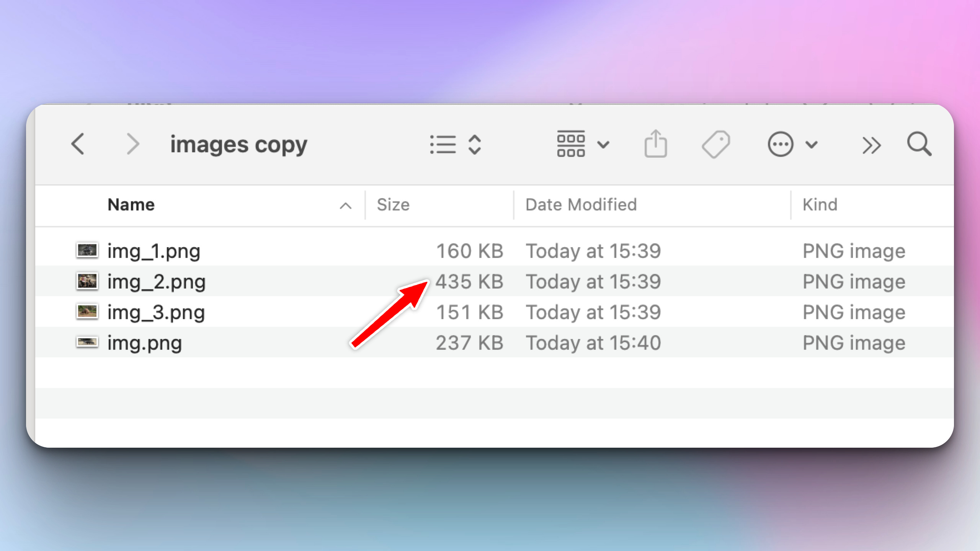
Task: Open the Share icon in the toolbar
Action: click(x=657, y=144)
